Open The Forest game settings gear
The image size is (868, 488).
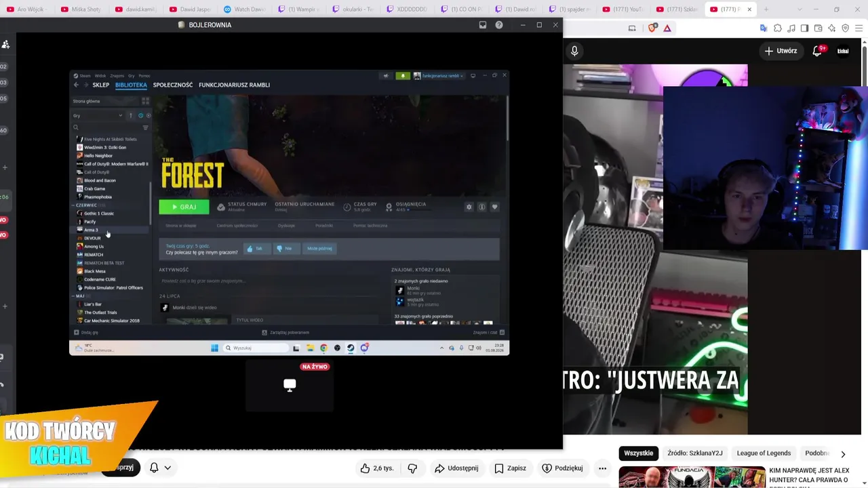469,207
